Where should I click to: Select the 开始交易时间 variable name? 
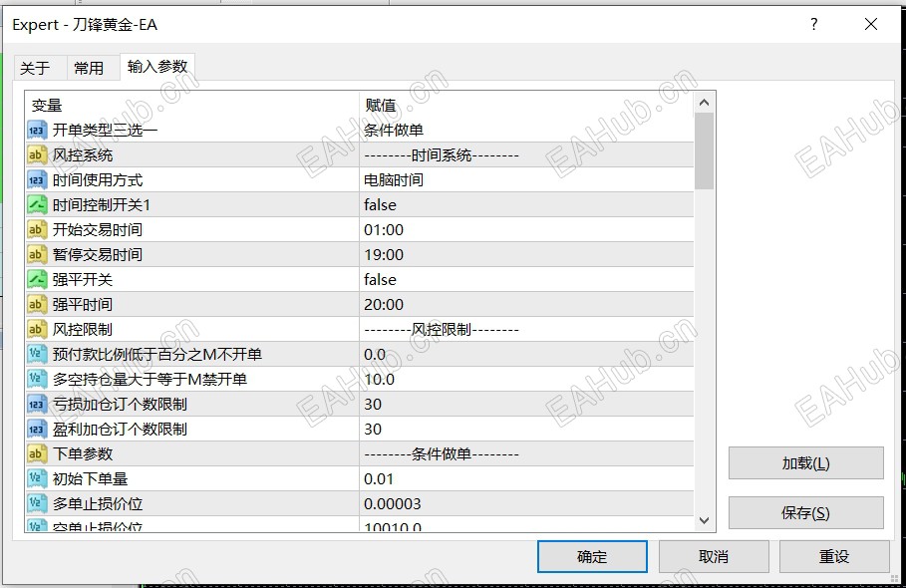tap(98, 230)
